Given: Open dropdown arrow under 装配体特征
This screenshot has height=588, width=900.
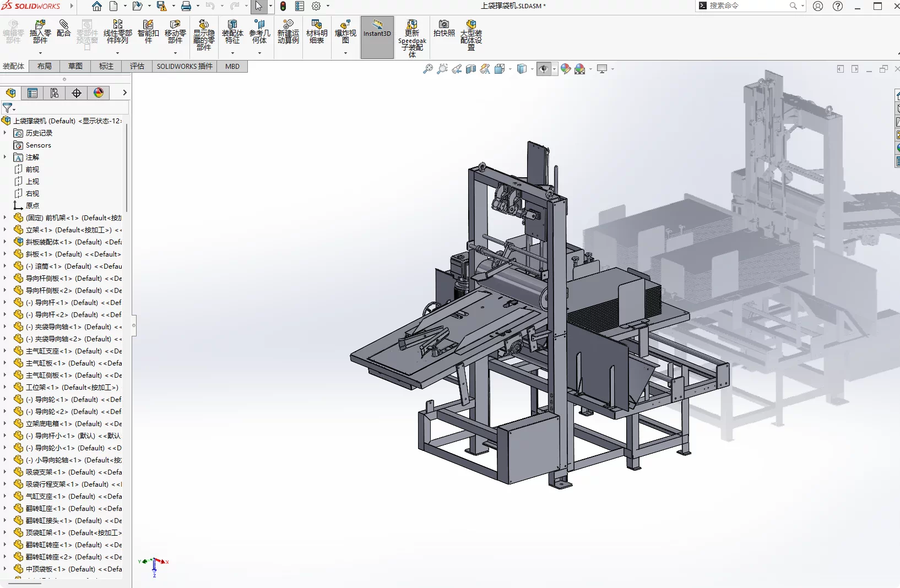Looking at the screenshot, I should [232, 53].
